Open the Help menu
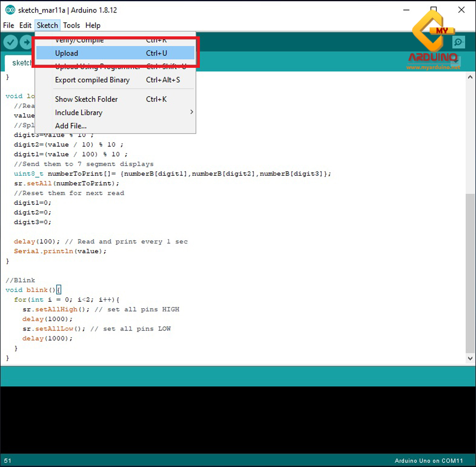The height and width of the screenshot is (467, 476). tap(92, 25)
